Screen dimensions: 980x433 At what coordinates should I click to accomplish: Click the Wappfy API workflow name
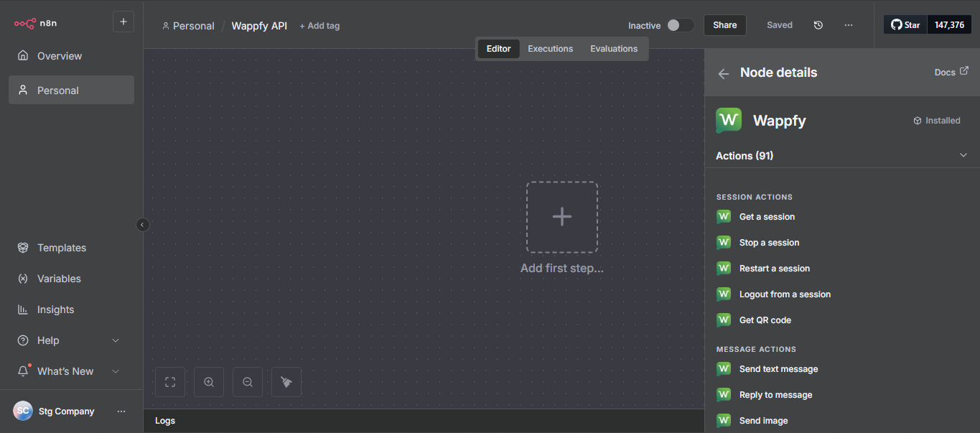click(259, 26)
